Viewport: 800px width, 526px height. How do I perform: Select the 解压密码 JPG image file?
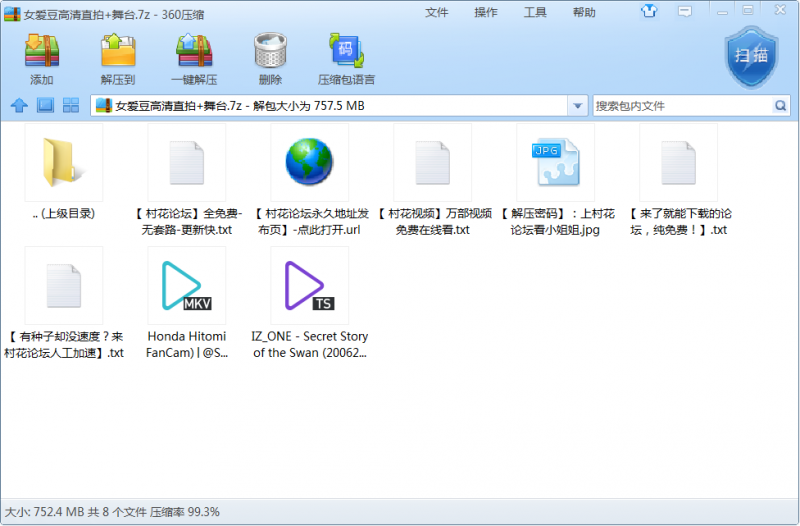556,165
